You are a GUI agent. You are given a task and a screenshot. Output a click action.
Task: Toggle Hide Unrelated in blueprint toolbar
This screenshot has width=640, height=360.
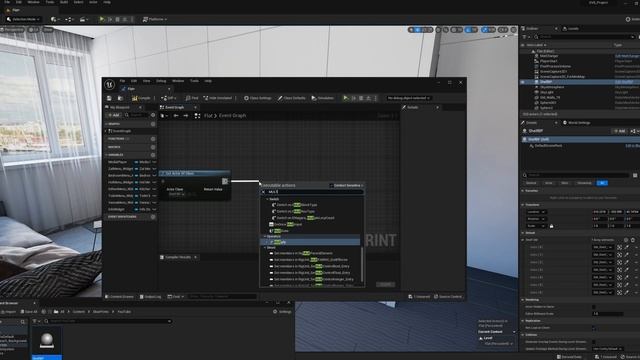coord(218,98)
